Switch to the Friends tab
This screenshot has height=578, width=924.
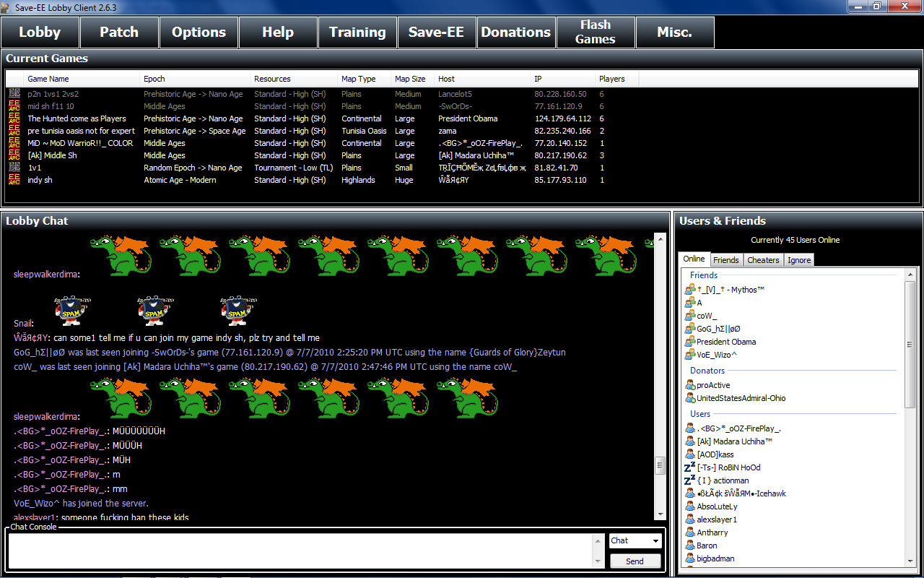[x=725, y=260]
